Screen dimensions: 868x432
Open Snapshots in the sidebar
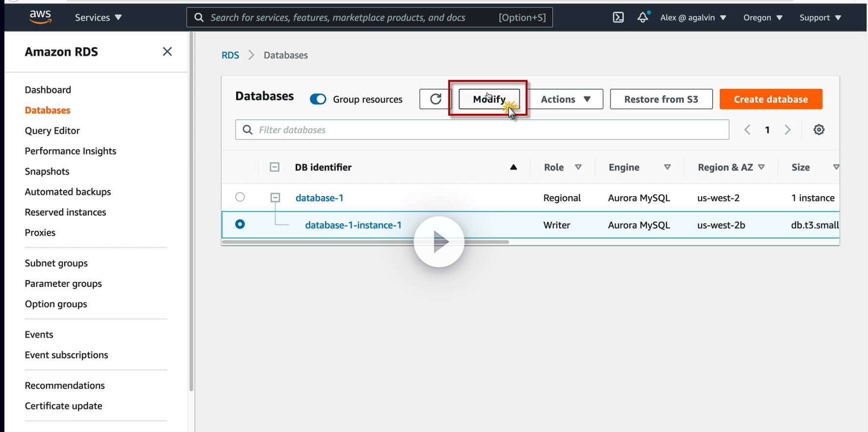[x=47, y=172]
